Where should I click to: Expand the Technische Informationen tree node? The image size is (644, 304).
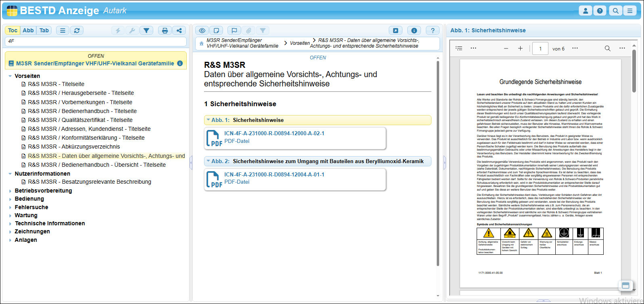tap(10, 224)
